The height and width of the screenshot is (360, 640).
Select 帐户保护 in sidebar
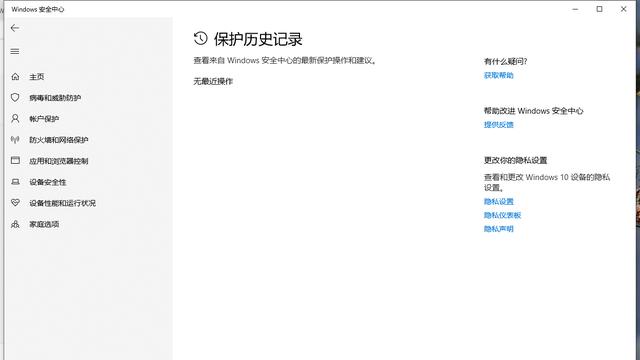(44, 119)
